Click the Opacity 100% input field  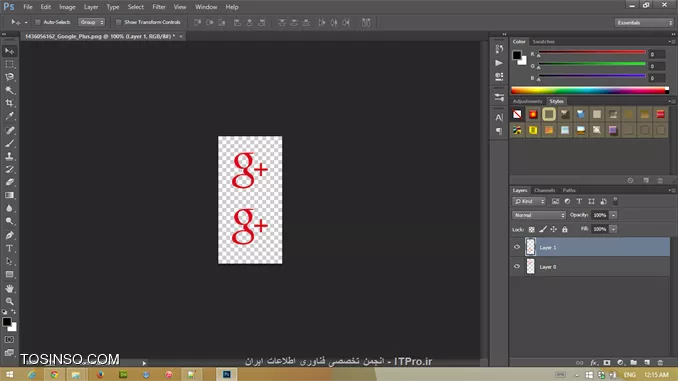[600, 215]
